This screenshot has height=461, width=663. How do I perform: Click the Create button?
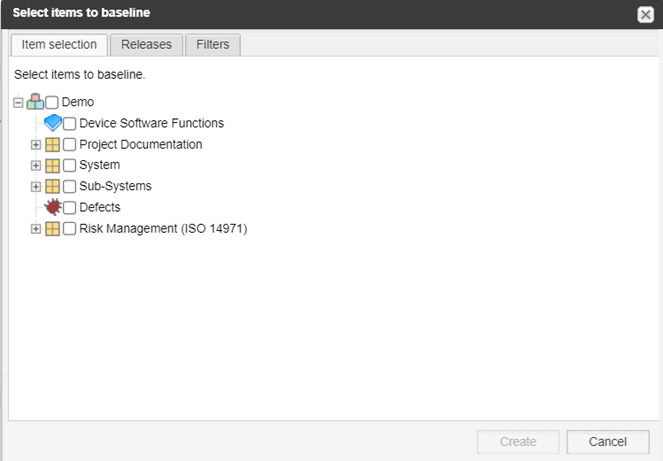click(518, 442)
